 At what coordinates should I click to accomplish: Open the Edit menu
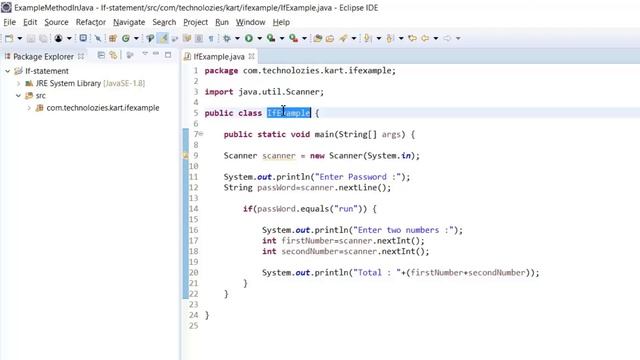(30, 22)
